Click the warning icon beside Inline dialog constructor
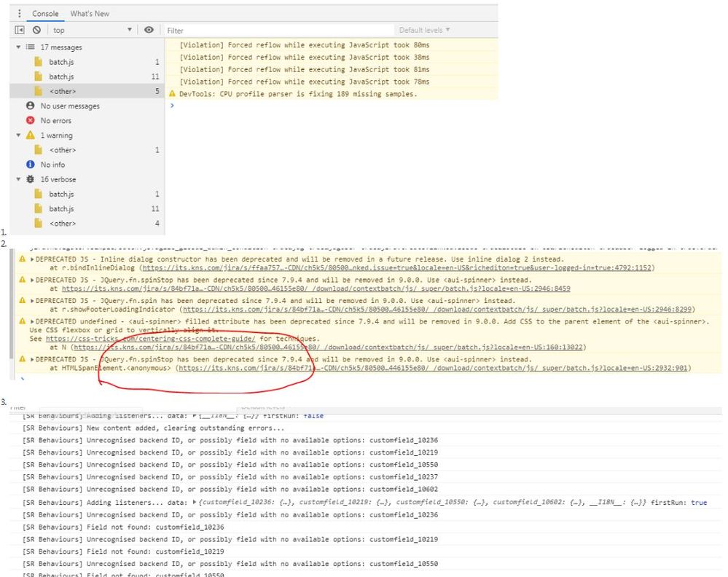Screen dimensions: 728x577 point(22,259)
